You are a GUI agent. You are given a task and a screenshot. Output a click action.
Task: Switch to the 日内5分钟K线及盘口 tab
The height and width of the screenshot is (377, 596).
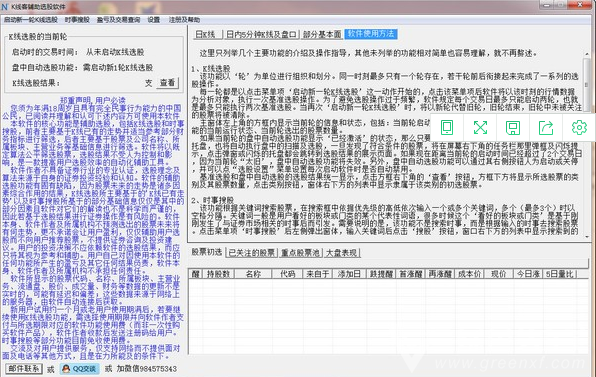point(261,35)
